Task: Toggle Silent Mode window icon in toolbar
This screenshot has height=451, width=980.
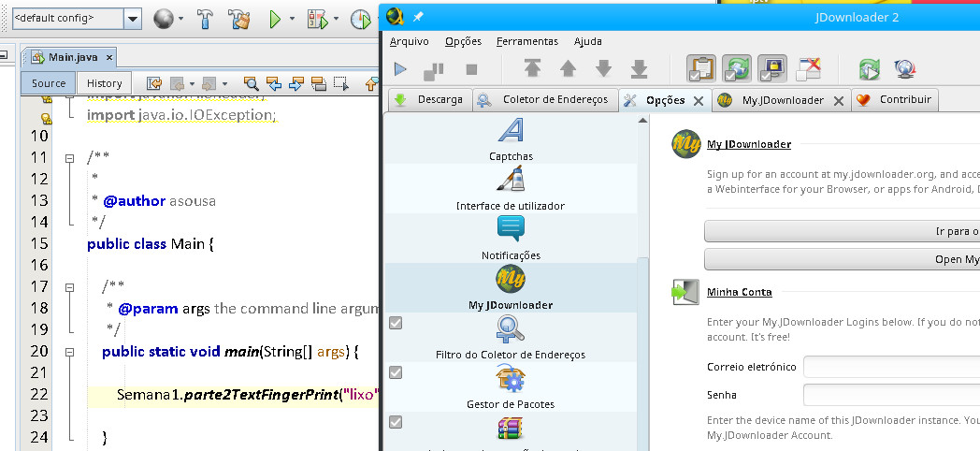Action: pos(808,69)
